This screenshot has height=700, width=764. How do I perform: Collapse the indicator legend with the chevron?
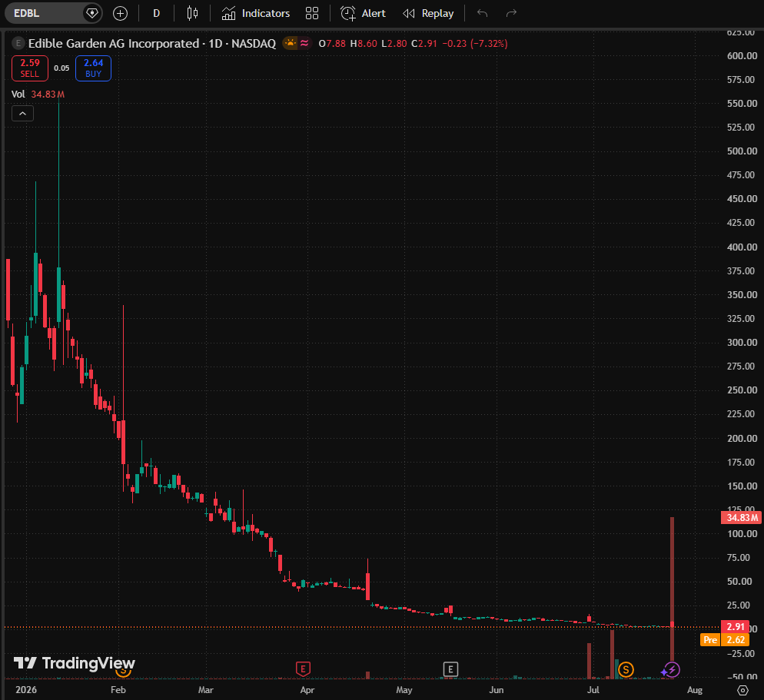coord(22,114)
